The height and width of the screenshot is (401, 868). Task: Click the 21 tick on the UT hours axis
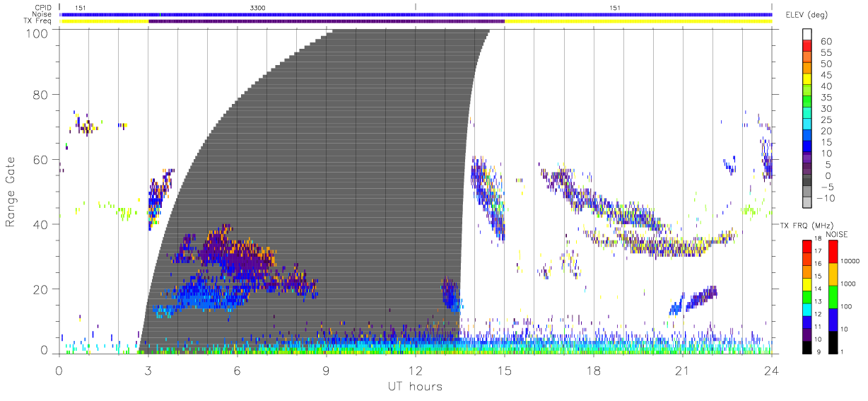click(683, 371)
